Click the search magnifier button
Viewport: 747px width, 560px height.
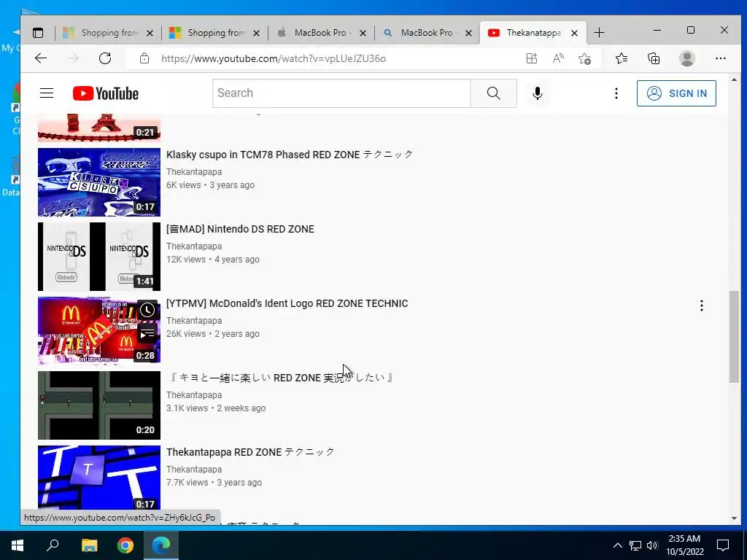tap(494, 93)
